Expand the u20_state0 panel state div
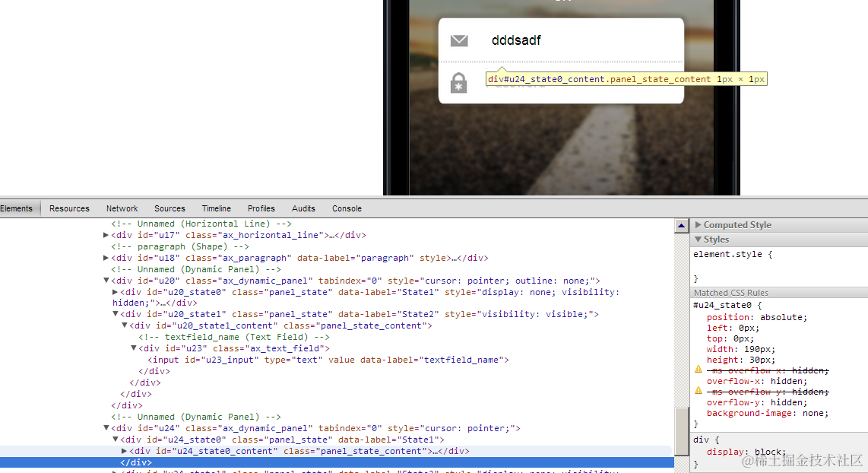This screenshot has height=473, width=868. 115,292
